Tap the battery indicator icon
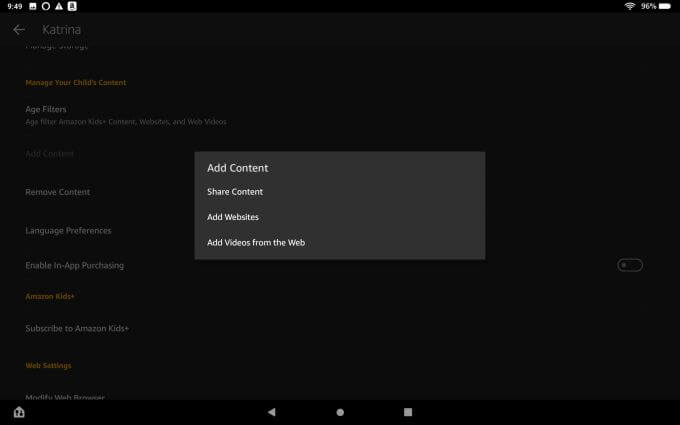 tap(665, 6)
